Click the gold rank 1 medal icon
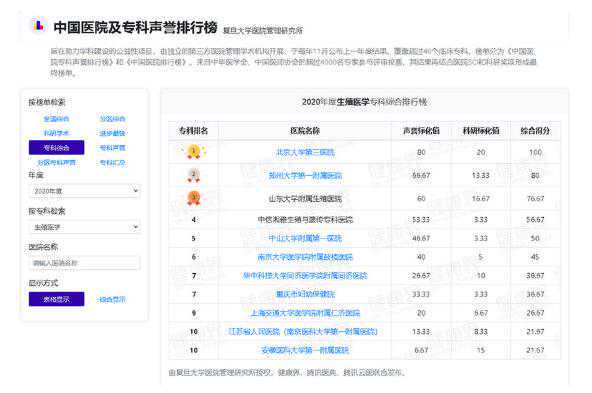Image resolution: width=592 pixels, height=393 pixels. point(194,152)
